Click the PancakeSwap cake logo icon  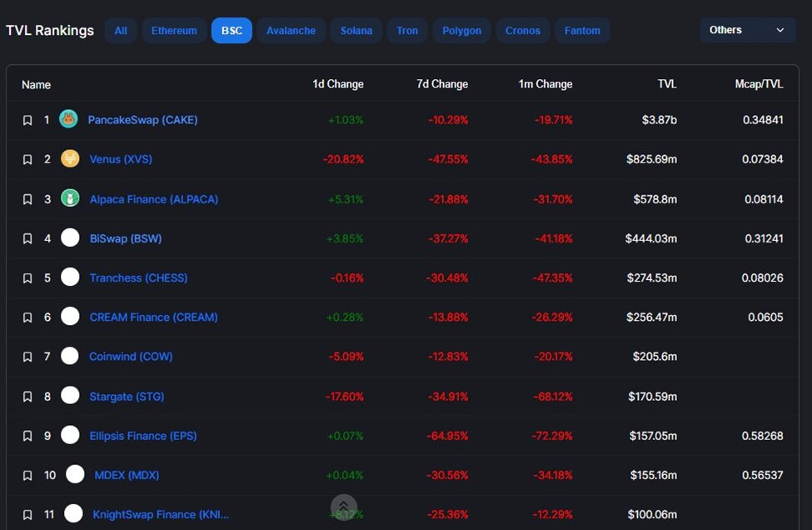[x=68, y=119]
